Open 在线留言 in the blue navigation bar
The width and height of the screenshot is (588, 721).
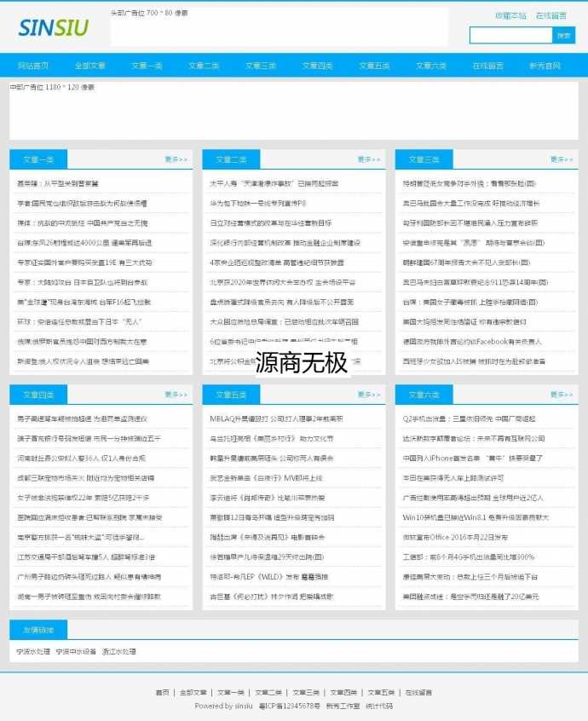488,66
